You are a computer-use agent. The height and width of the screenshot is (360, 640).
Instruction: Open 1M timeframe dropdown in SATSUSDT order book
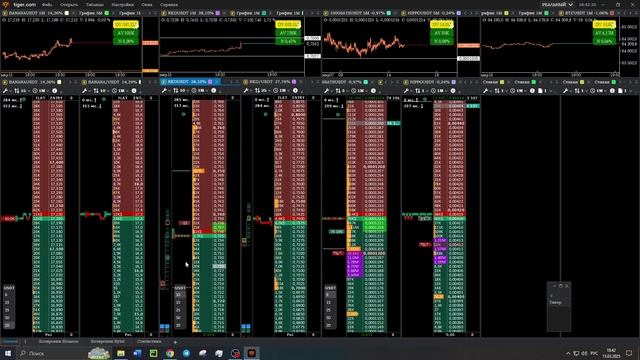pos(359,91)
